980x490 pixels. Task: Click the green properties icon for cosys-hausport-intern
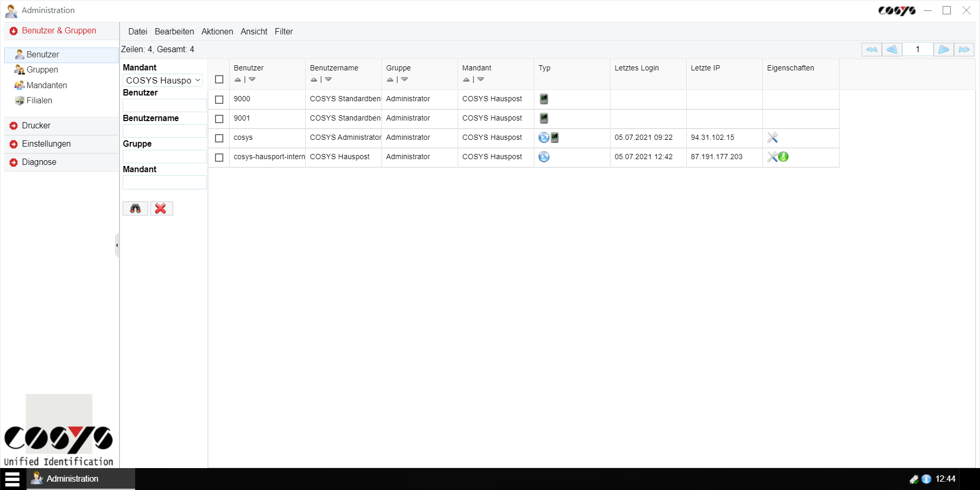[x=783, y=157]
